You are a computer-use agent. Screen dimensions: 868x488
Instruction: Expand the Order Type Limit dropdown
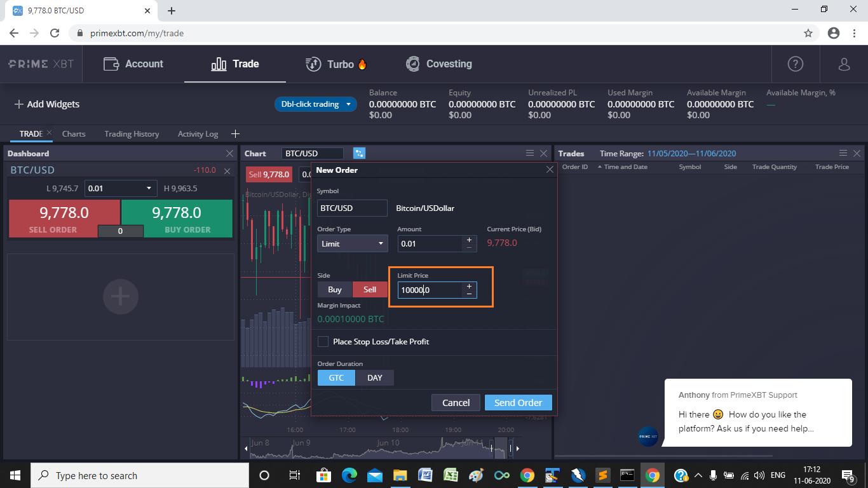[352, 243]
